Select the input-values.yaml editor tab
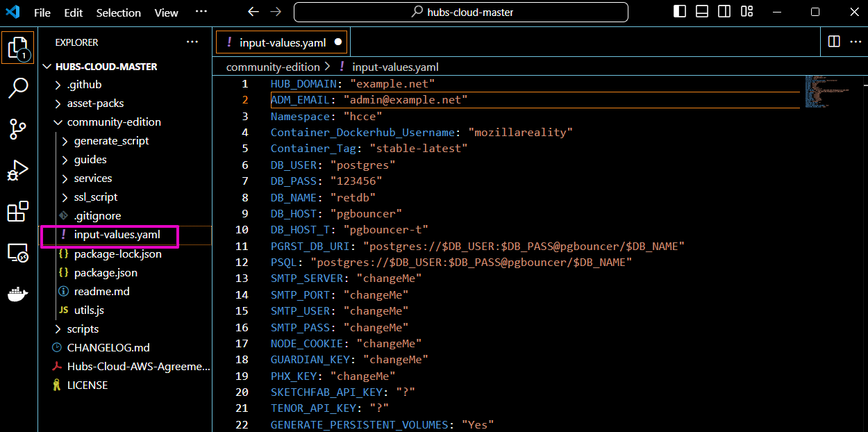 (283, 42)
